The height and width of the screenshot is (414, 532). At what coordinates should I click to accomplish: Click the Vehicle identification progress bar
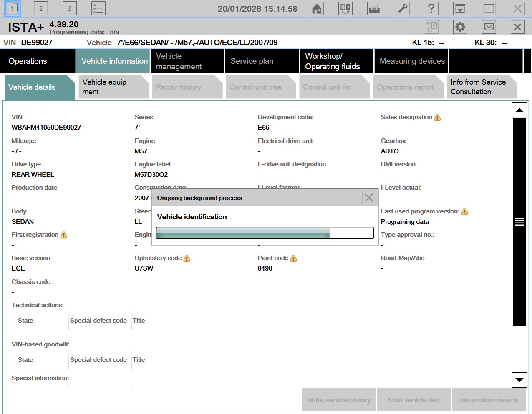coord(265,233)
